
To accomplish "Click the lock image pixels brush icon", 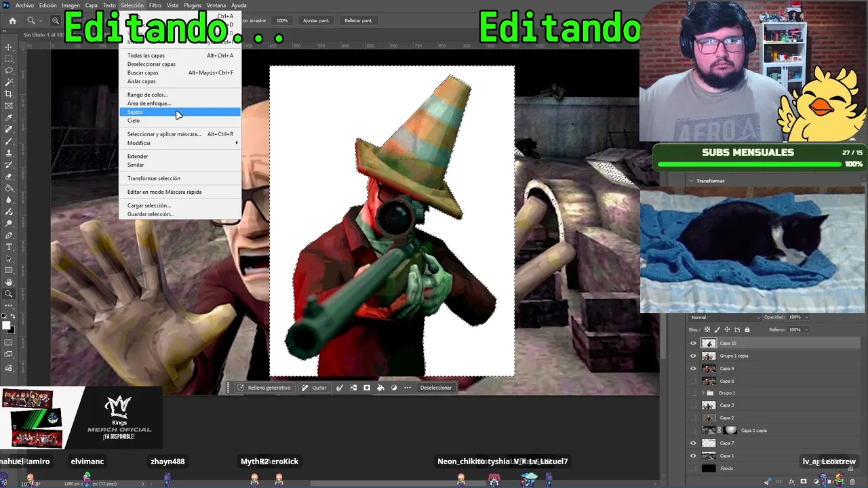I will (717, 330).
